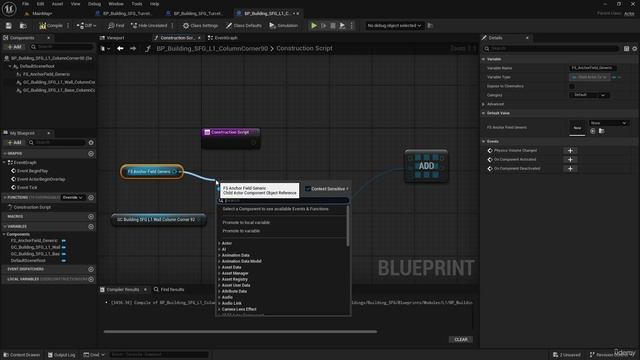The width and height of the screenshot is (640, 360).
Task: Click the plus icon on GRAPHS section
Action: click(91, 154)
